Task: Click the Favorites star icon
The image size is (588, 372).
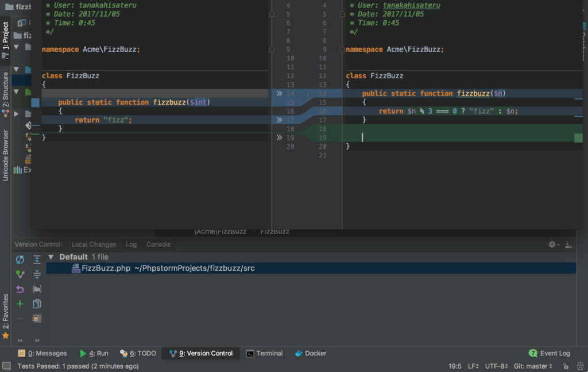Action: 6,336
